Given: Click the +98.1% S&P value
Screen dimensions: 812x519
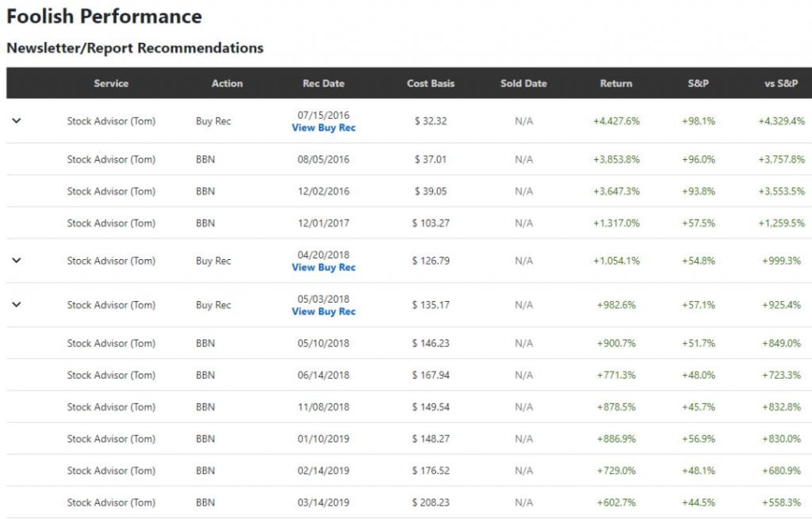Looking at the screenshot, I should point(698,121).
